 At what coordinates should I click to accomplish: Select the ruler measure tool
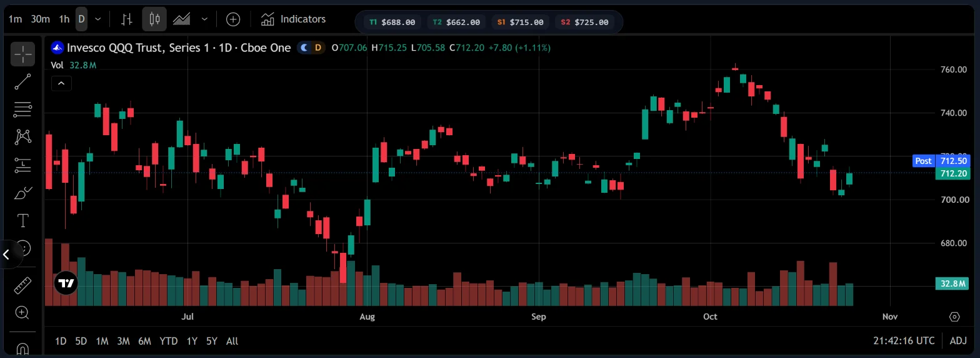[x=22, y=285]
